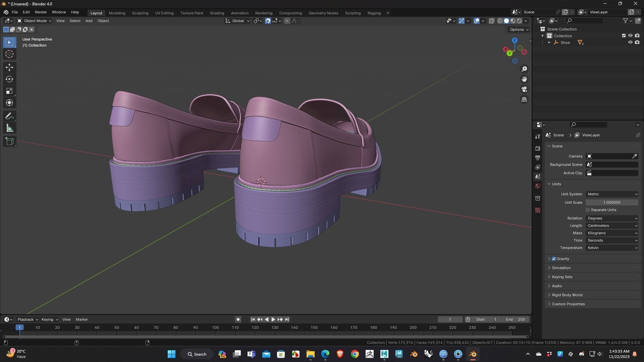Hide the Shoe object in viewport

point(630,43)
